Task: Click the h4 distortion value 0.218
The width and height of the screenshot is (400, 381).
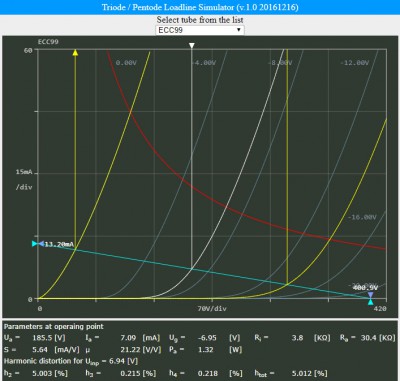Action: 207,374
